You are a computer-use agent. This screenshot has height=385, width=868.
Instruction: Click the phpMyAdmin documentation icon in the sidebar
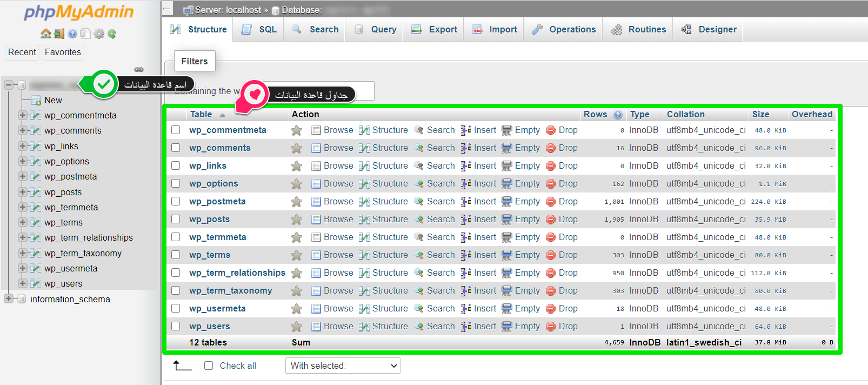[72, 34]
